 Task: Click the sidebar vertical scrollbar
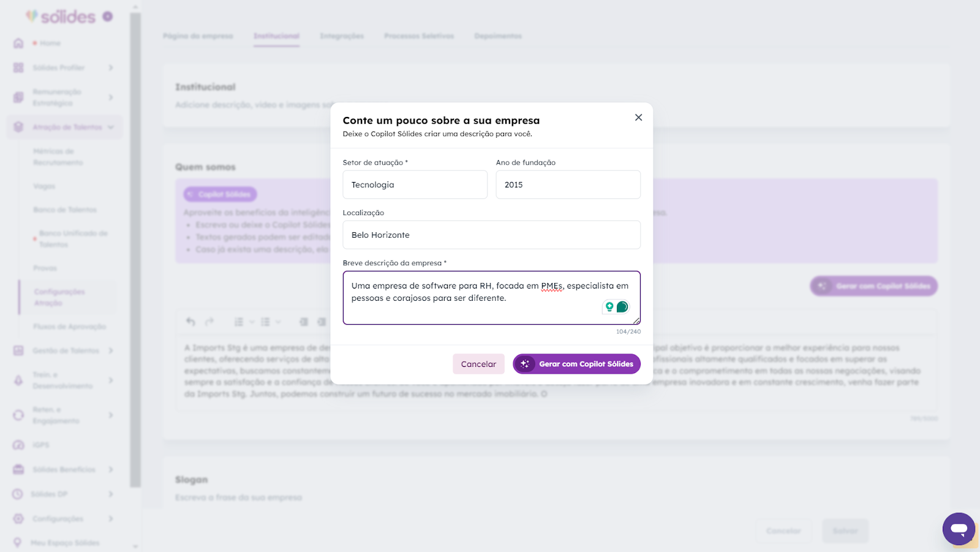click(135, 250)
